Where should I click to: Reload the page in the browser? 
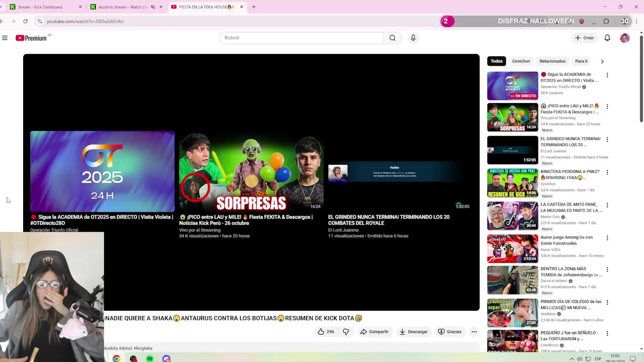pyautogui.click(x=25, y=21)
